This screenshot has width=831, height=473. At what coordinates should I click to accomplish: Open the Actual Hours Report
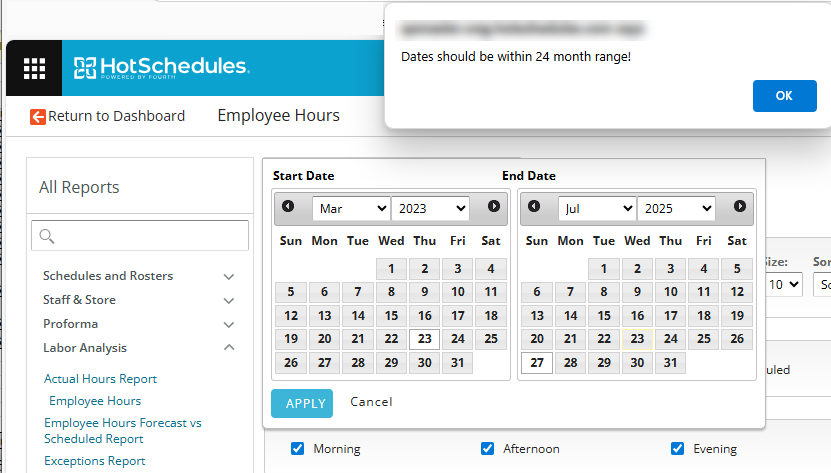coord(100,379)
